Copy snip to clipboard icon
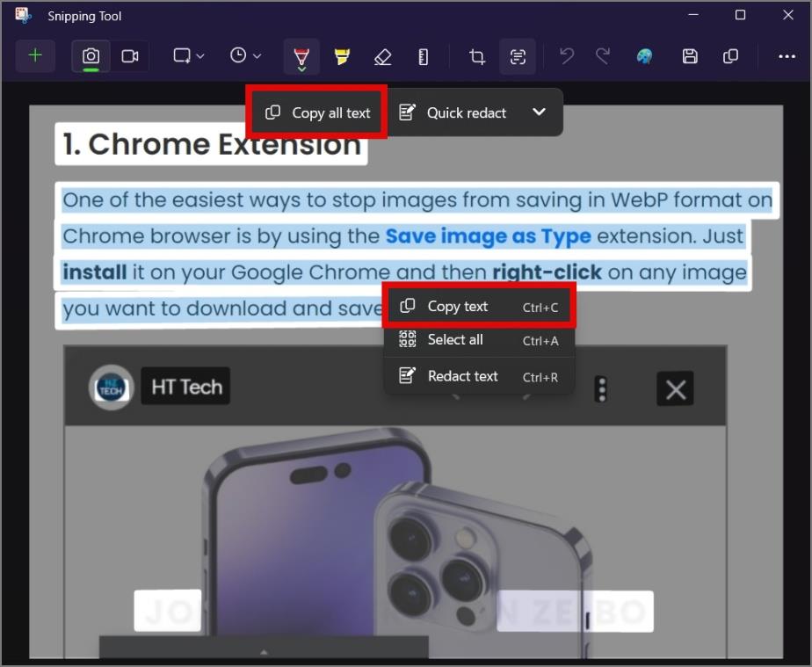Viewport: 812px width, 667px height. point(730,56)
